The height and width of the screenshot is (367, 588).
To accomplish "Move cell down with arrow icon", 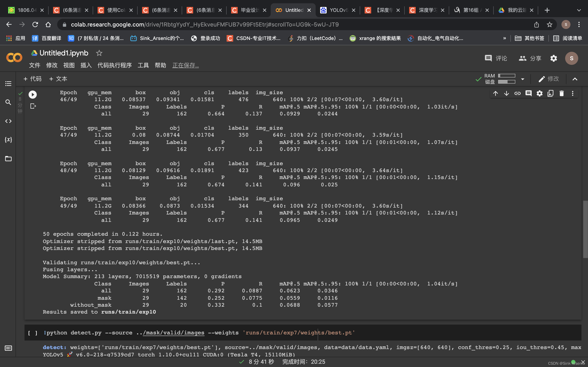I will coord(506,93).
